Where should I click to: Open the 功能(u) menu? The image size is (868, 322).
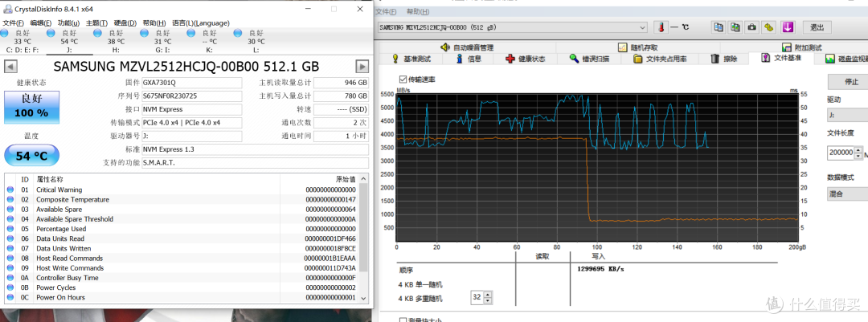click(x=68, y=22)
